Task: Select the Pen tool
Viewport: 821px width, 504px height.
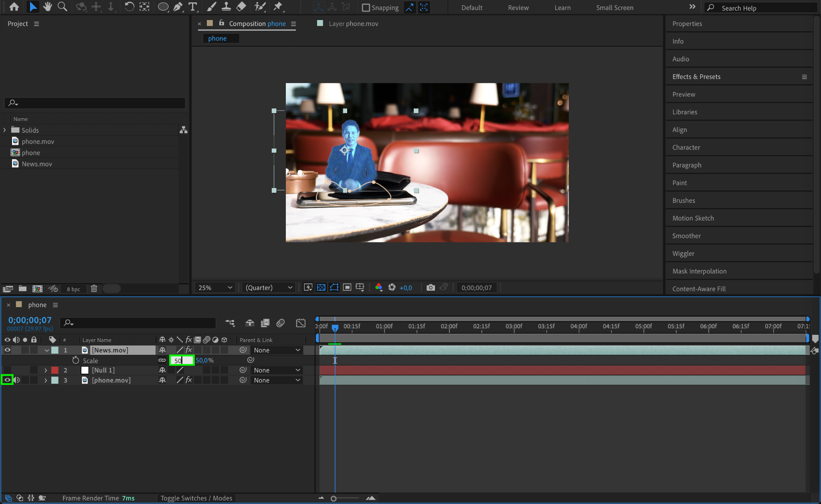Action: 178,7
